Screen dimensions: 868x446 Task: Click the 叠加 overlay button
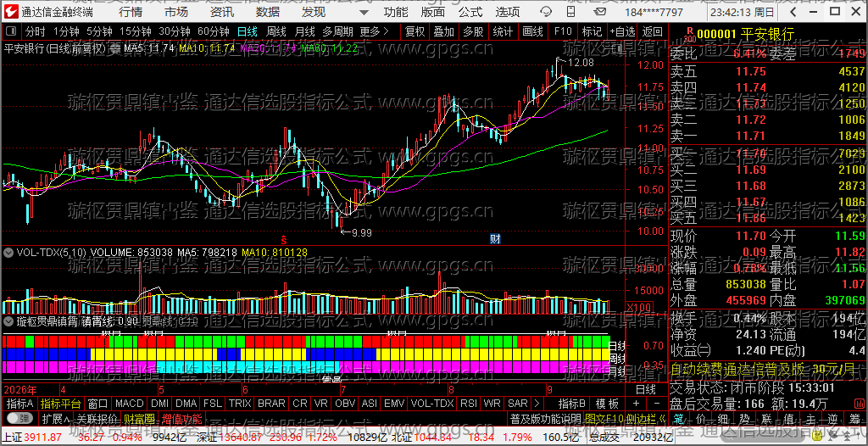click(444, 31)
